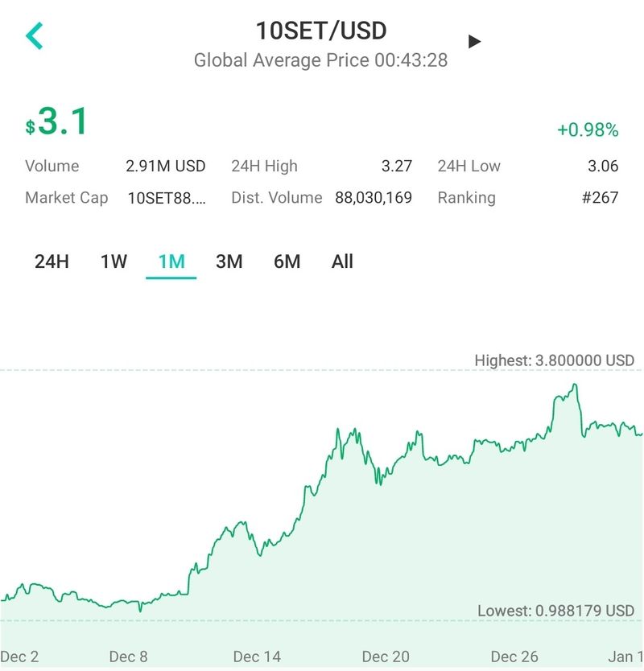Click the Highest: 3.800000 USD label
This screenshot has width=644, height=671.
coord(554,360)
